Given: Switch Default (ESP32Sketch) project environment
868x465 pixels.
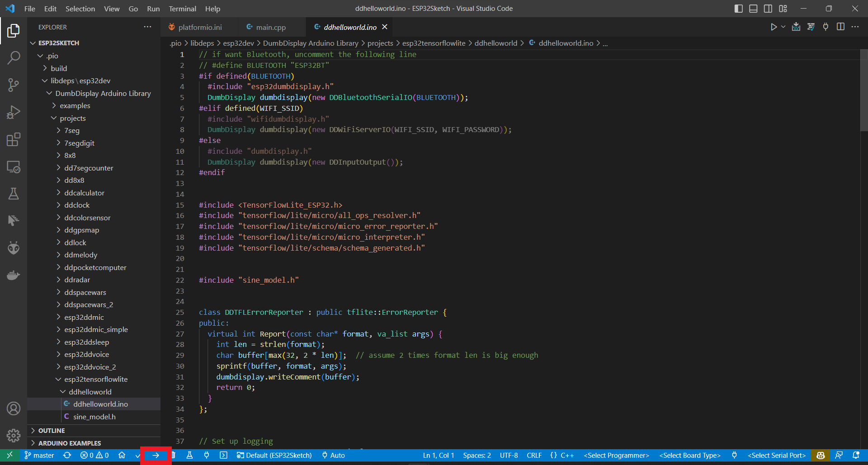Looking at the screenshot, I should [x=274, y=456].
